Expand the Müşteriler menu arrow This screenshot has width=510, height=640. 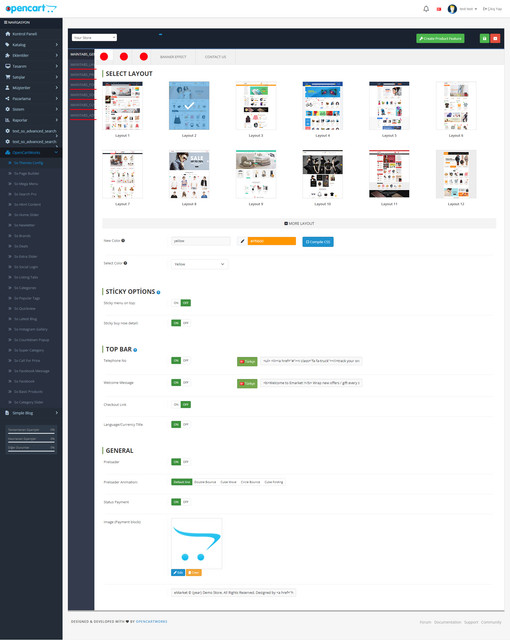tap(56, 88)
